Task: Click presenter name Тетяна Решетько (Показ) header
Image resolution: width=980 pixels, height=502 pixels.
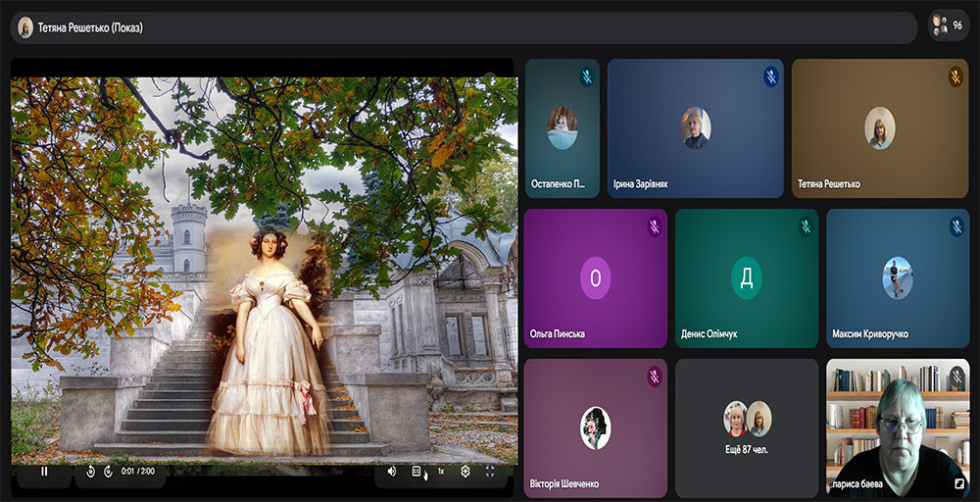Action: tap(90, 27)
